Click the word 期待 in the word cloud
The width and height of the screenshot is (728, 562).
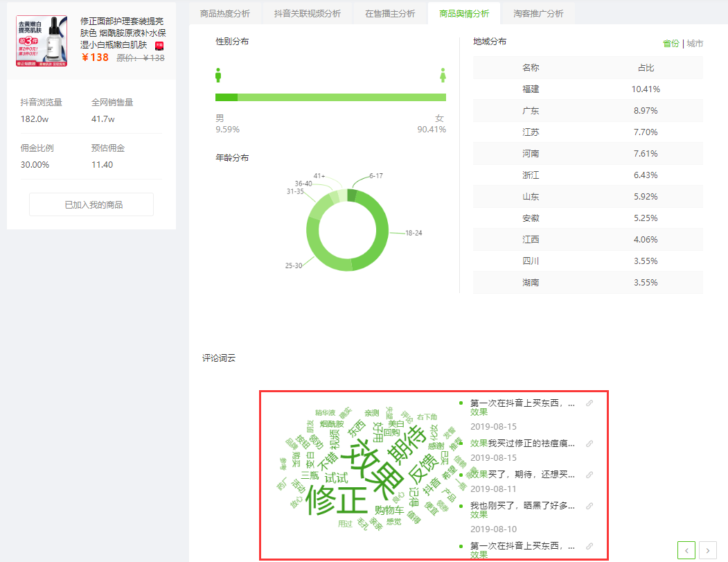[407, 444]
